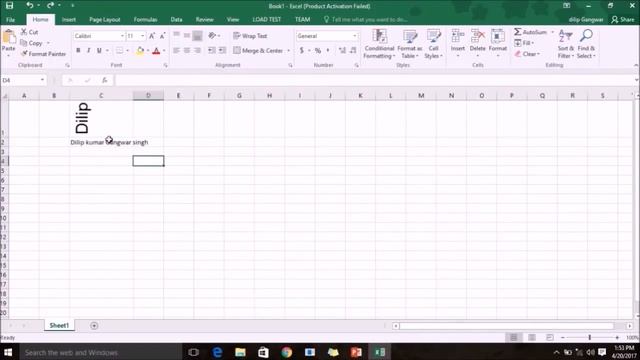Expand Merge & Center dropdown arrow
Screen dimensions: 640x360
pyautogui.click(x=288, y=51)
